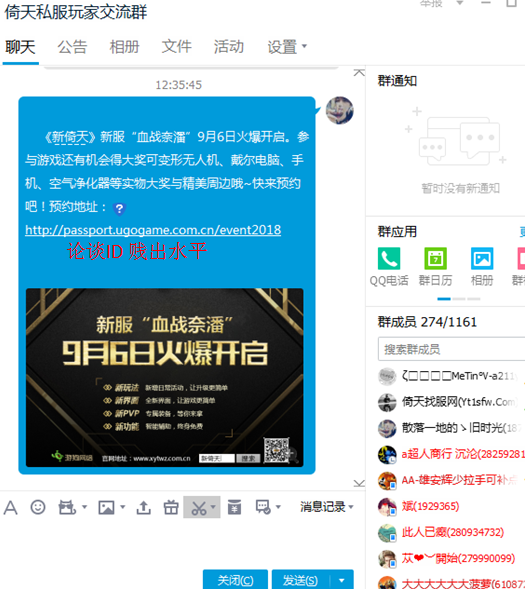Click the 12:35:45 message timestamp
Screen dimensions: 525x589
pyautogui.click(x=178, y=85)
